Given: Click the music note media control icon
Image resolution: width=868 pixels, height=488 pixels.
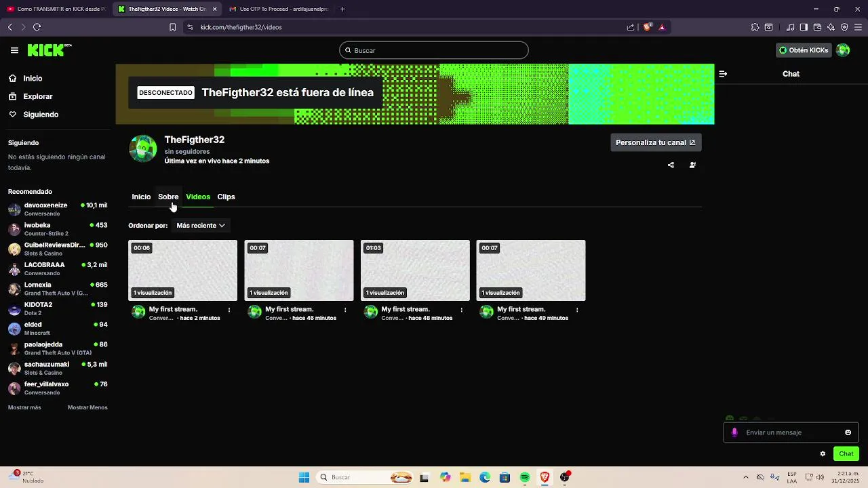Looking at the screenshot, I should coord(791,27).
